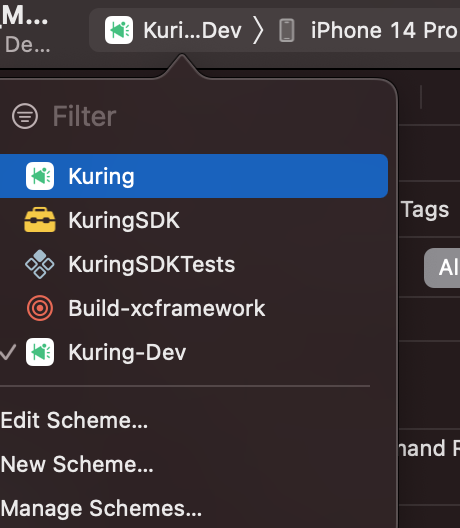Click the Kuring-Dev megaphone icon in list

(40, 352)
